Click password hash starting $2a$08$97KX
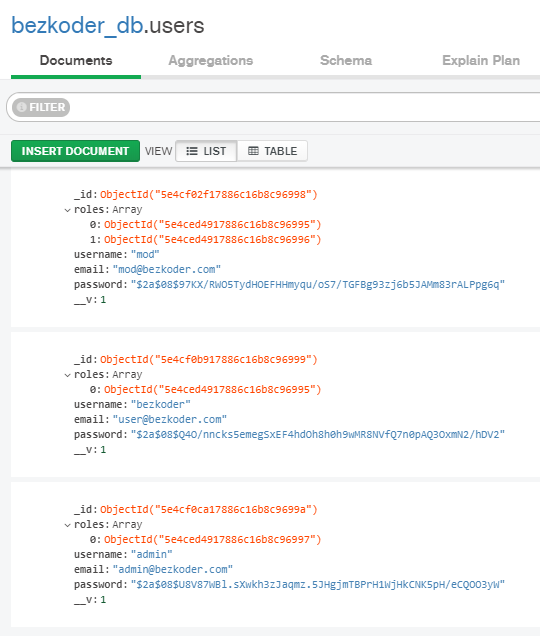 click(318, 285)
